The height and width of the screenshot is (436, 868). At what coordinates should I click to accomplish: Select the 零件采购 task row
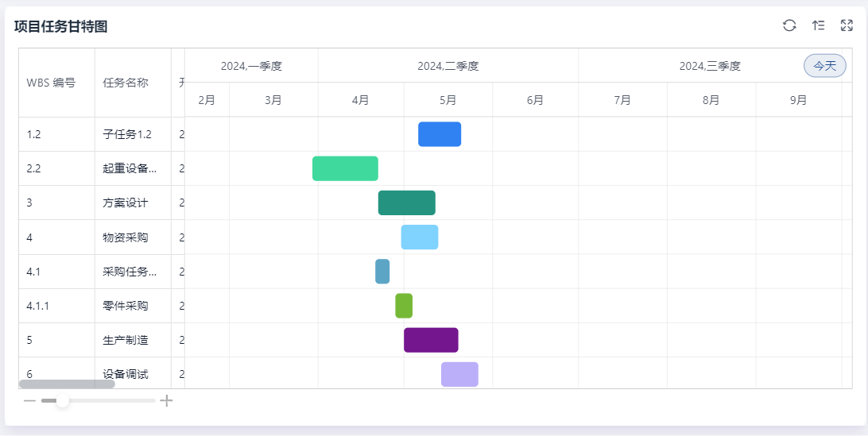[126, 306]
